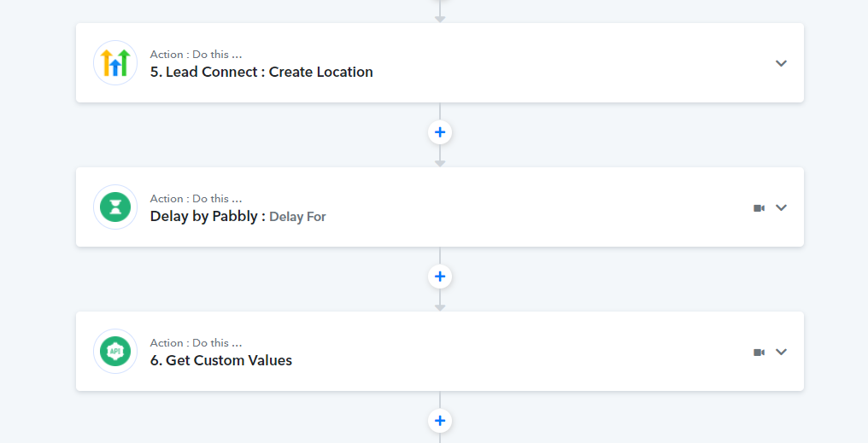Click the Lead Connect app icon
The image size is (868, 443).
tap(115, 63)
